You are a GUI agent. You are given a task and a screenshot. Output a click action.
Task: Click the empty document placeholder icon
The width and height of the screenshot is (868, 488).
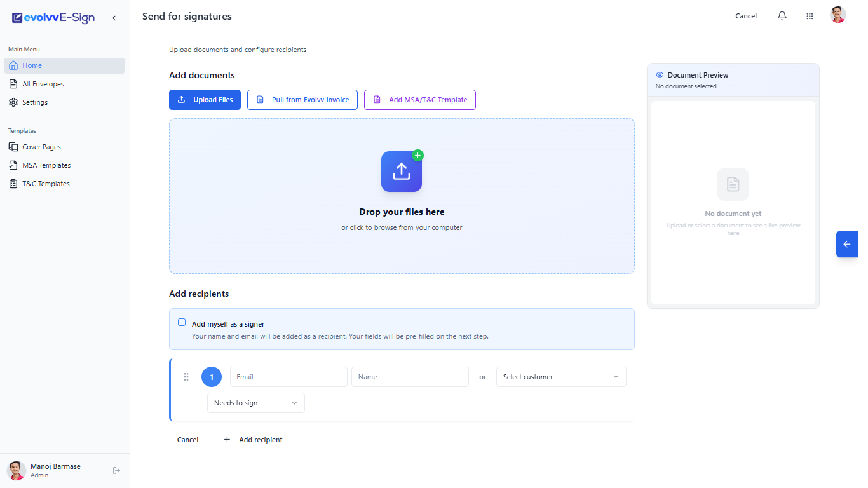[733, 184]
